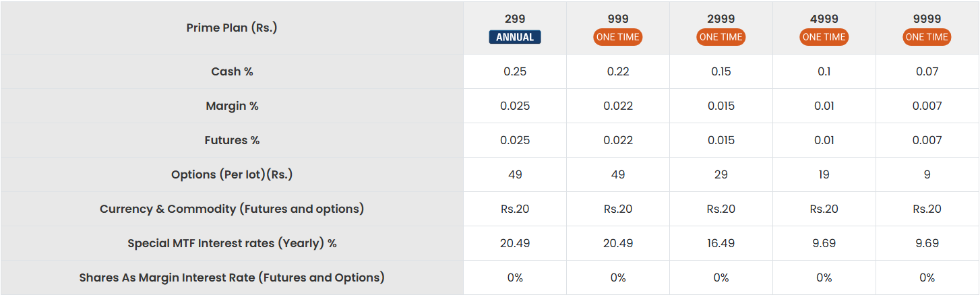Click the ANNUAL badge under plan 299
The image size is (980, 295).
pyautogui.click(x=515, y=37)
